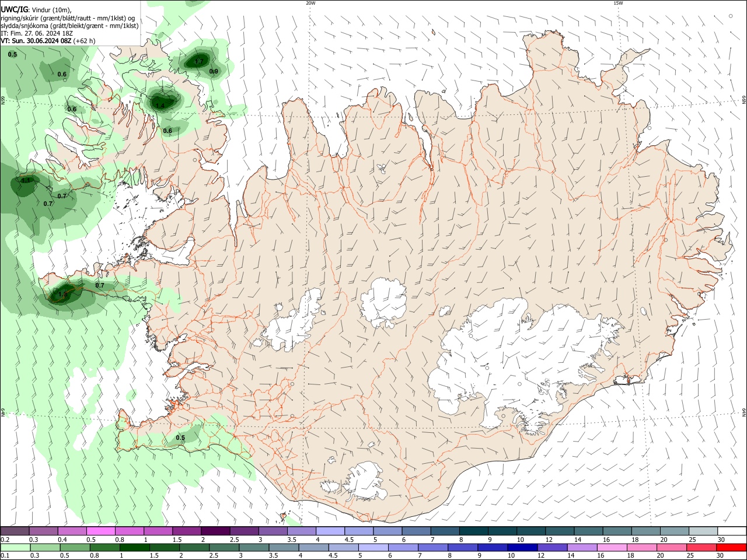The height and width of the screenshot is (560, 747).
Task: Click the 1.7 rainfall value label
Action: coord(199,61)
